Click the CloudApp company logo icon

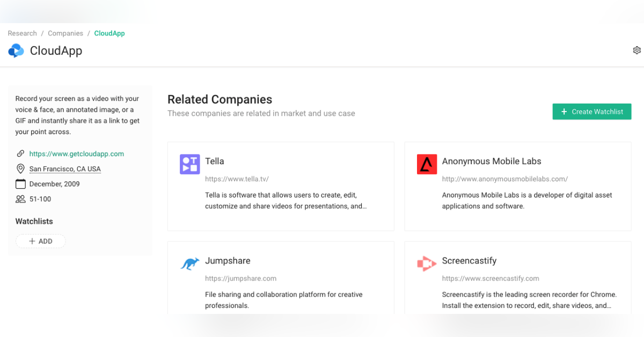16,50
